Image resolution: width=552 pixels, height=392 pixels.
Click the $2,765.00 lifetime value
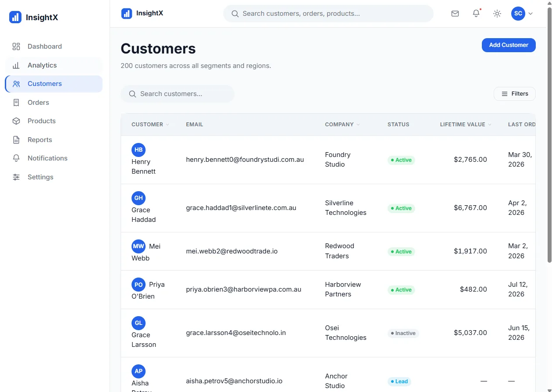(470, 160)
